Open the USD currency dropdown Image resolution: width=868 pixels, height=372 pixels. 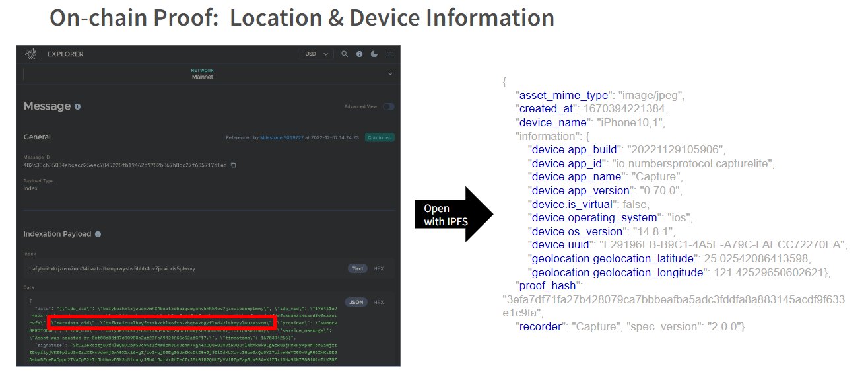coord(316,54)
